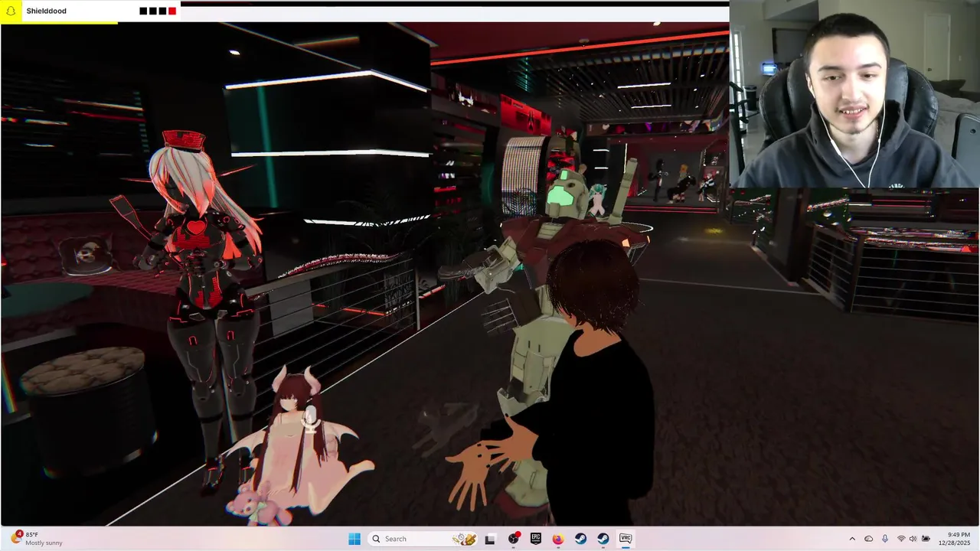Open the Steam icon beside Firefox
Screen dimensions: 980x551
581,539
